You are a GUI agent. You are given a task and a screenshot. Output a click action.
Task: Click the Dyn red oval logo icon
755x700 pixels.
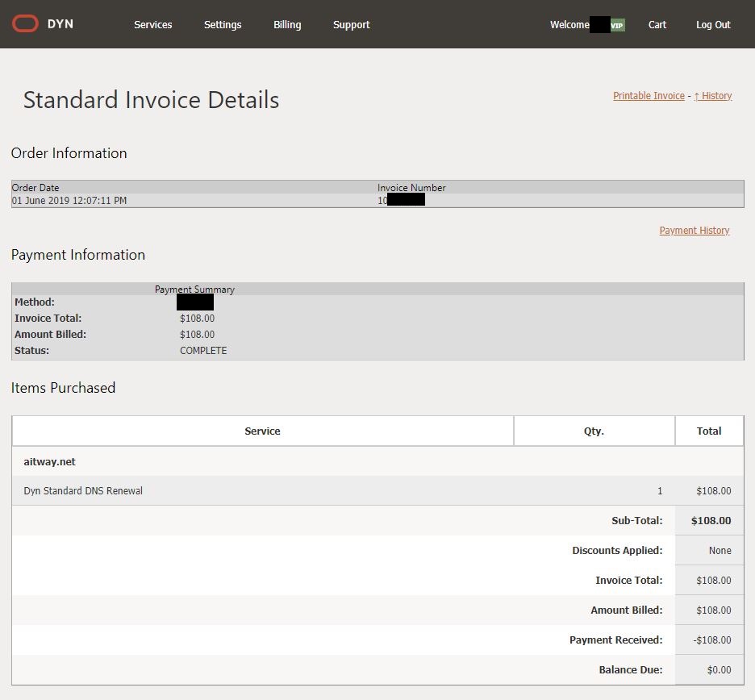click(25, 24)
